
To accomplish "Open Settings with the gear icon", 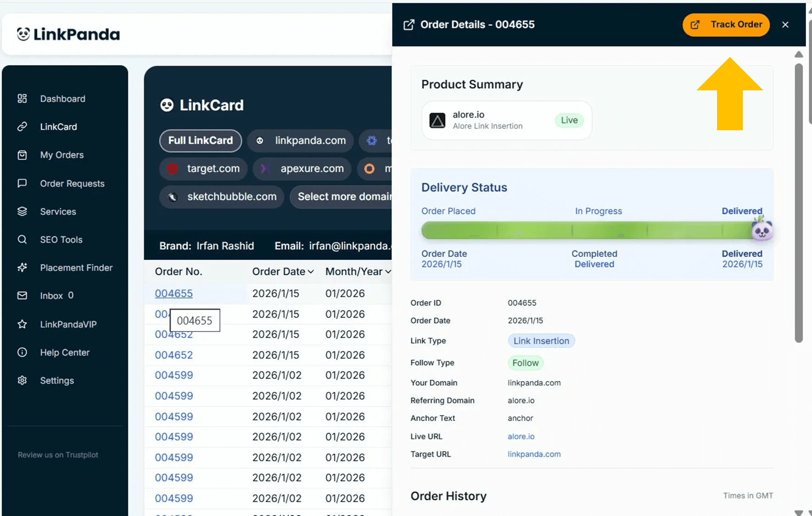I will click(22, 380).
